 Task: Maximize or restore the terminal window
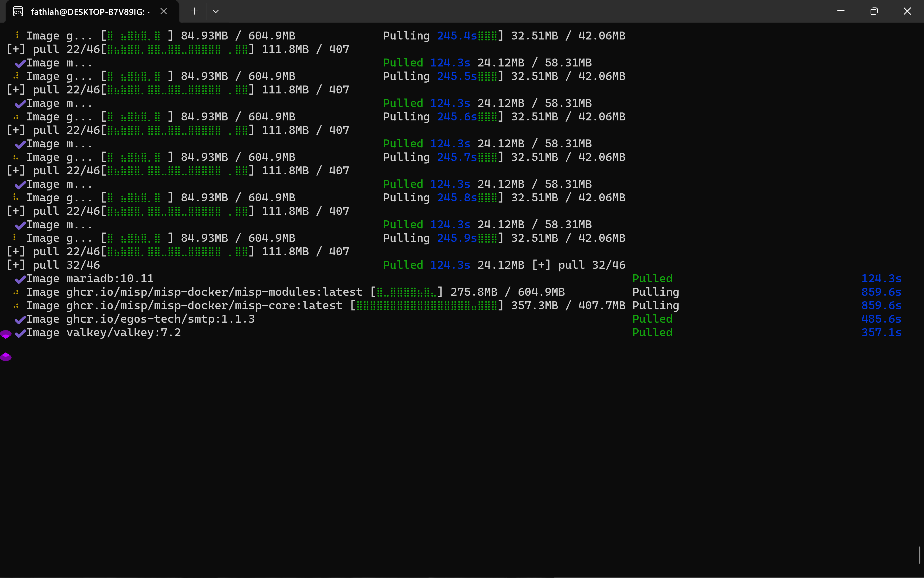(874, 12)
